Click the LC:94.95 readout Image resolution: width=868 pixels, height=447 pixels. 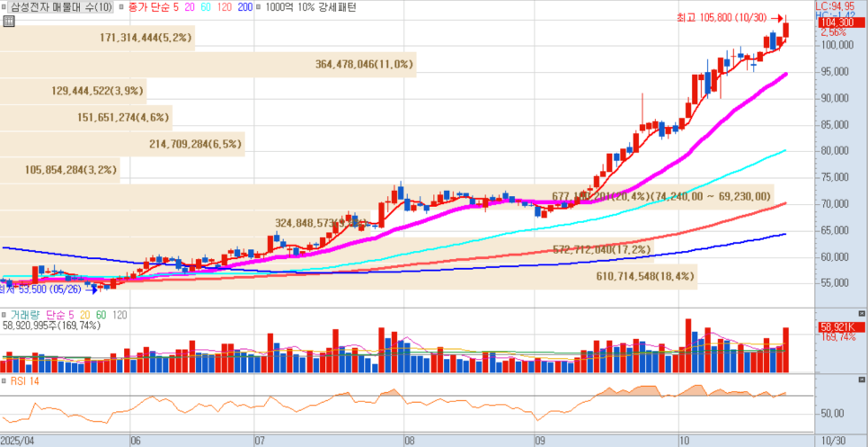tap(836, 5)
